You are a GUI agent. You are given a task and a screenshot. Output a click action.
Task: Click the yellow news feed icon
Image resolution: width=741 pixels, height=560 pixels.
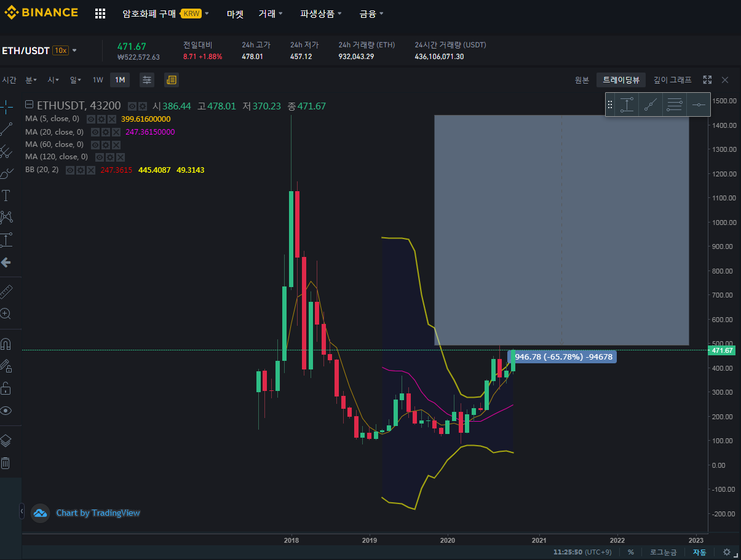pos(172,80)
